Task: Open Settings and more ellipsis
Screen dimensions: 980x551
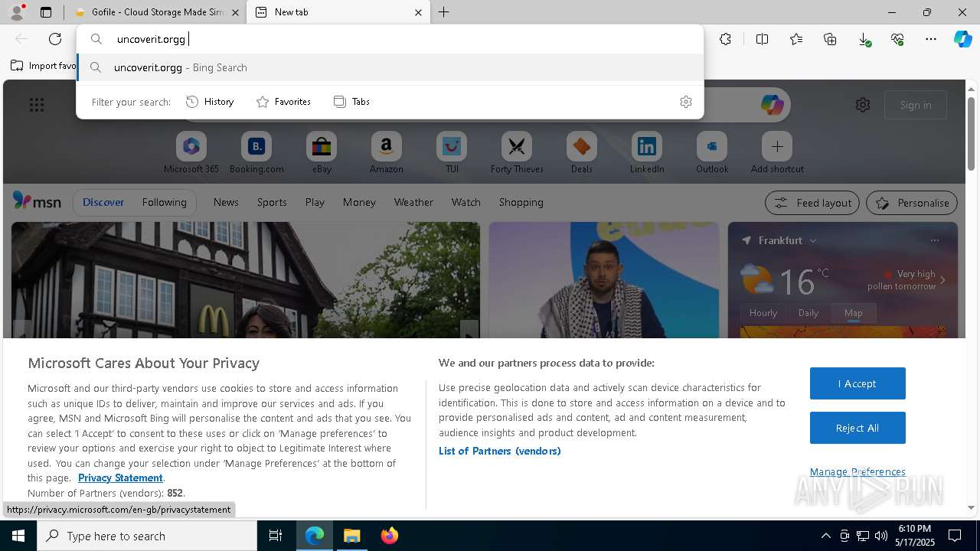Action: pos(931,39)
